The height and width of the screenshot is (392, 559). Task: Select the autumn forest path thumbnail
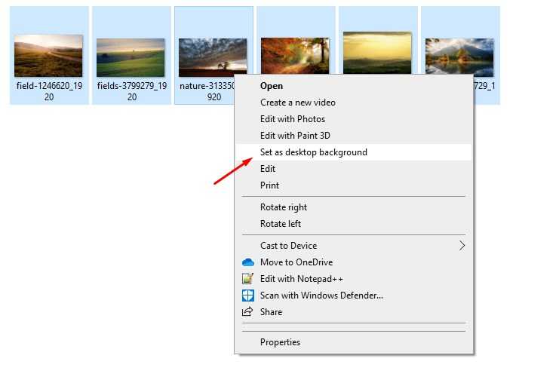(295, 56)
